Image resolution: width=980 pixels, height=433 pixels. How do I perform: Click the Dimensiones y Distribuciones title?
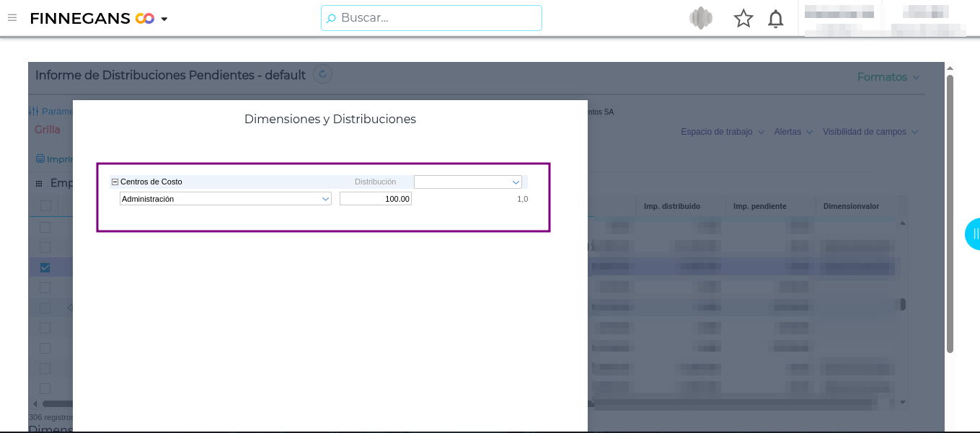click(x=330, y=119)
